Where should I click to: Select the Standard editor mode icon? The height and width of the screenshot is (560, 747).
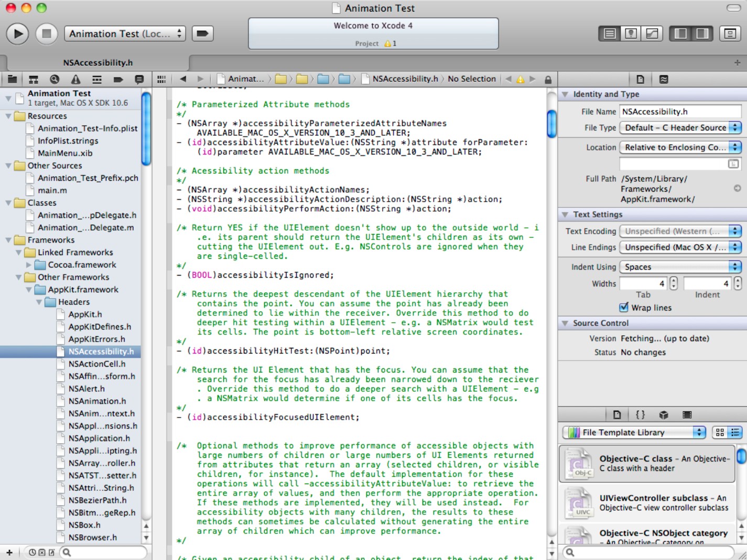610,34
